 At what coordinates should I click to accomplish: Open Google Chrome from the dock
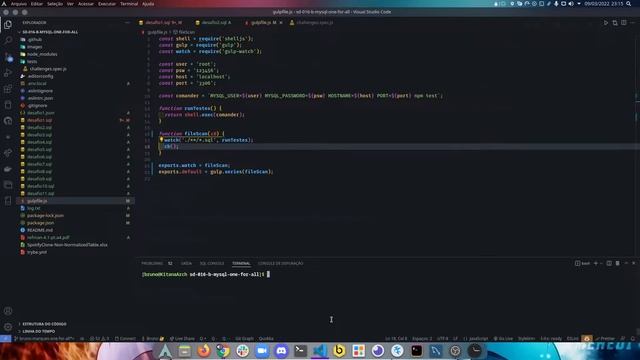point(223,351)
